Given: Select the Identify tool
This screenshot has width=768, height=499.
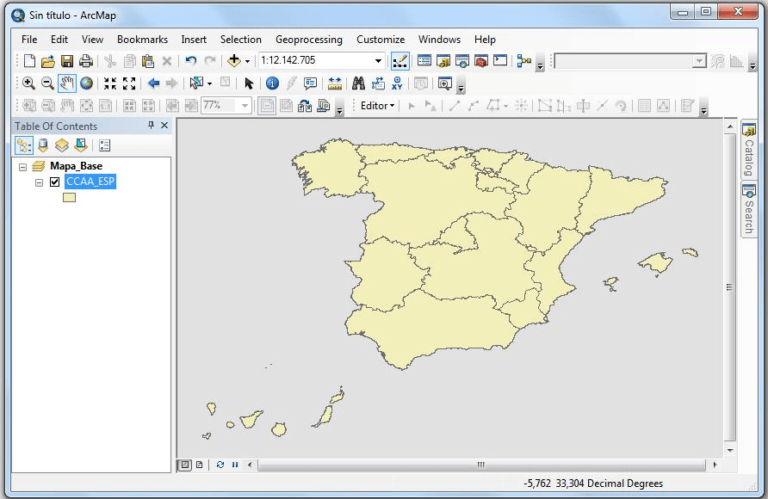Looking at the screenshot, I should click(272, 83).
